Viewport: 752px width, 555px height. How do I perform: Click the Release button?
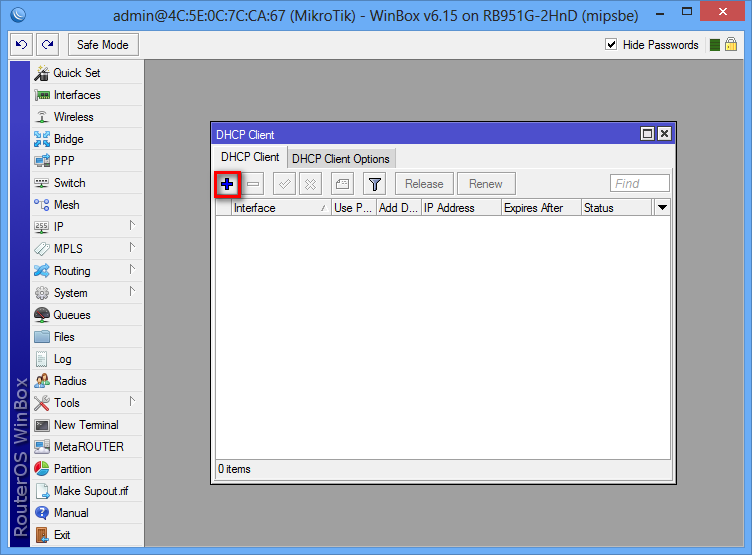[x=424, y=184]
